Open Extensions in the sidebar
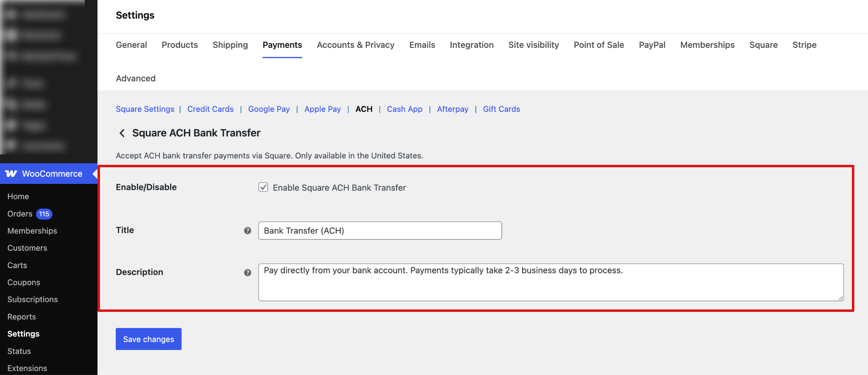The width and height of the screenshot is (868, 375). coord(27,368)
